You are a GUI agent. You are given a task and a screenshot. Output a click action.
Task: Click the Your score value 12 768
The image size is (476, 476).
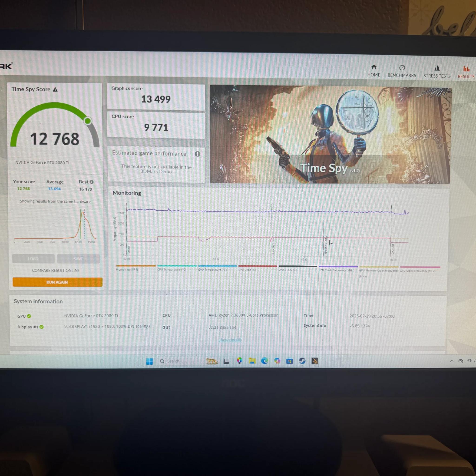[x=23, y=188]
